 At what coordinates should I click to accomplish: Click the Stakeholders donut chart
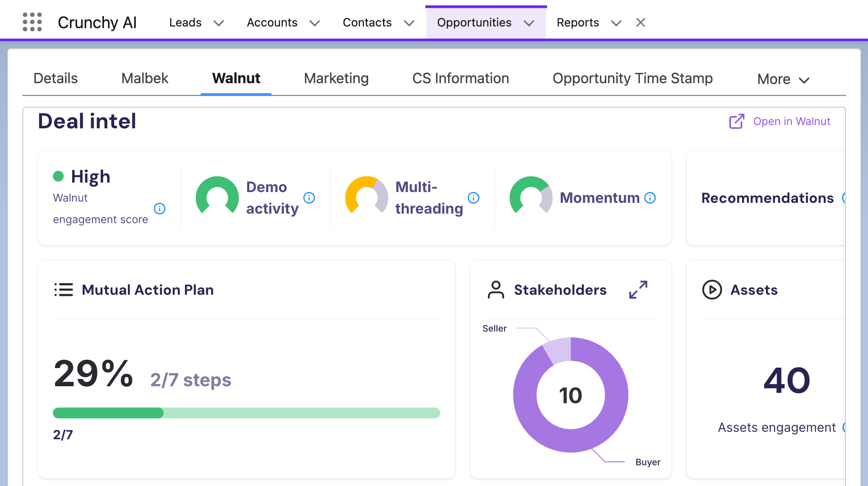(571, 395)
